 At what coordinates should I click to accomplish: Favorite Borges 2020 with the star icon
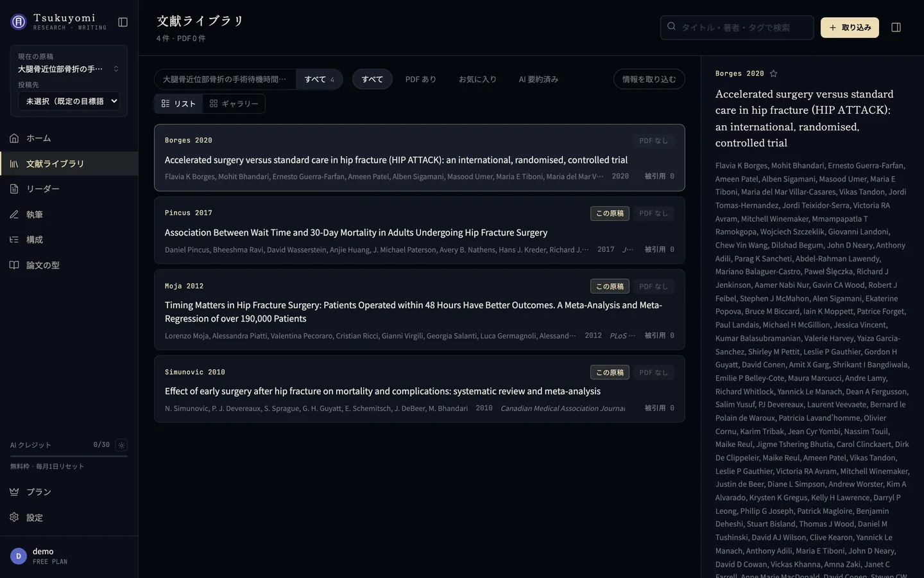coord(774,74)
